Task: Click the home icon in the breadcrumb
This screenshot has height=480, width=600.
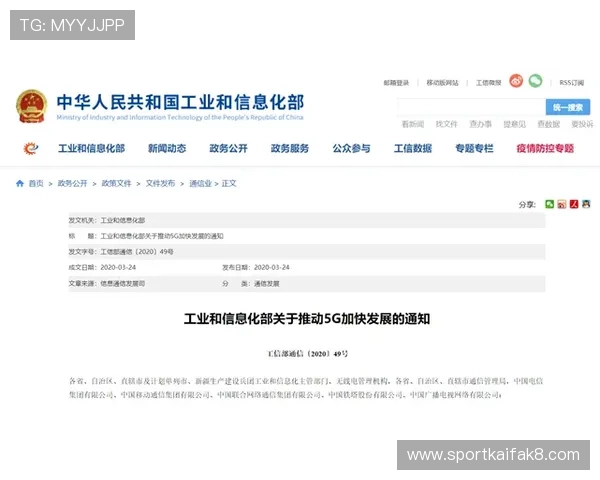Action: point(20,183)
